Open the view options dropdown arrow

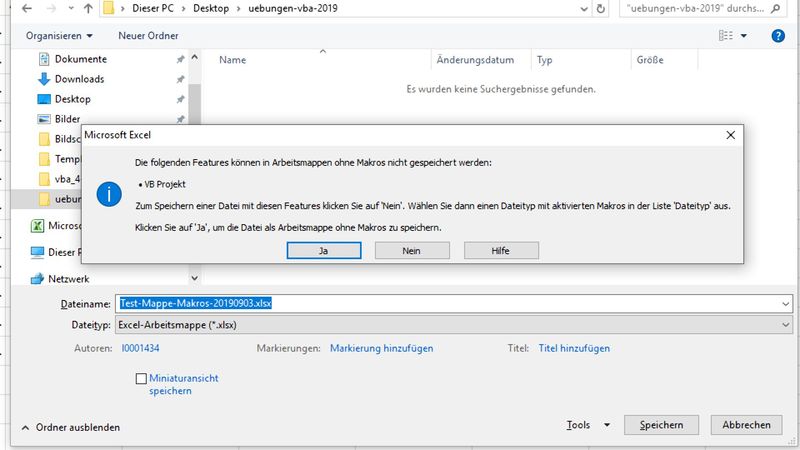744,36
